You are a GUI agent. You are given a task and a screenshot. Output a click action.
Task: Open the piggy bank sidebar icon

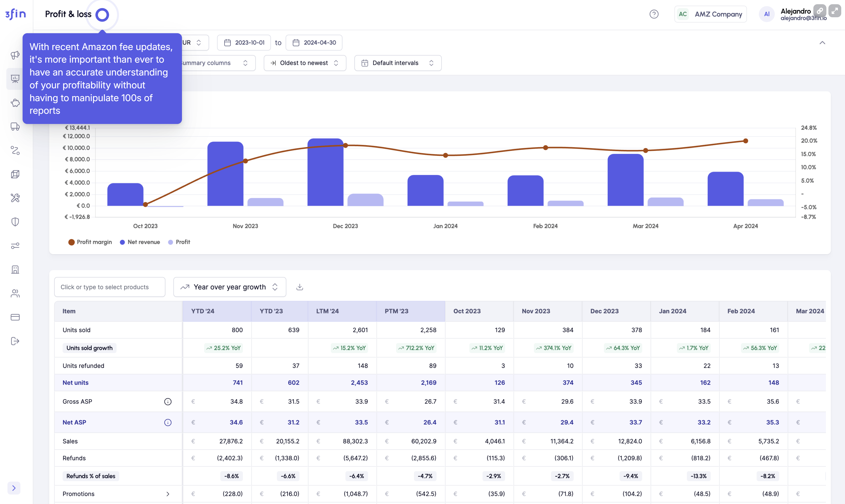click(x=15, y=103)
